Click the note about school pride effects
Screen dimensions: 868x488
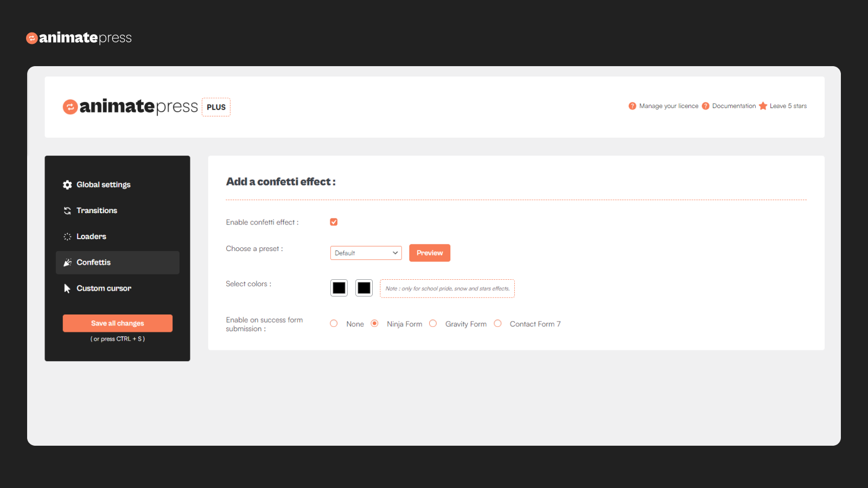tap(448, 288)
